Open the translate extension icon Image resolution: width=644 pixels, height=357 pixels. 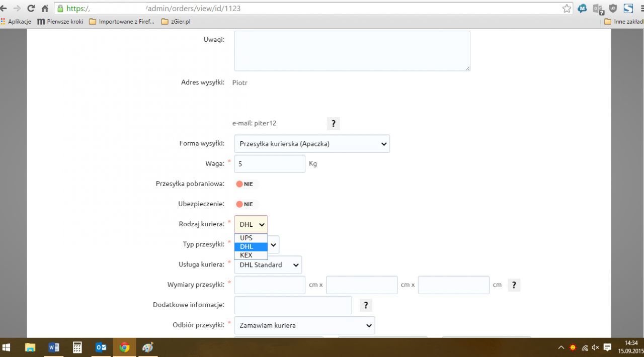click(598, 9)
